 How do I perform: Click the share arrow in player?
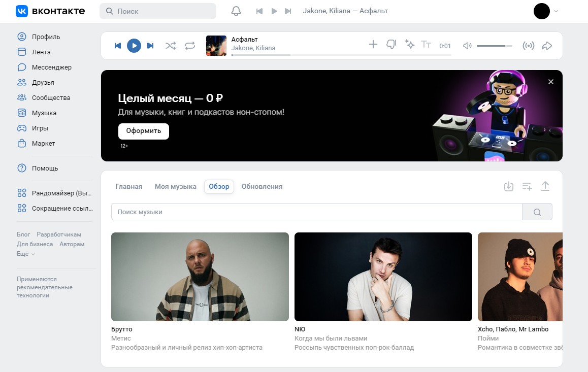(x=547, y=46)
